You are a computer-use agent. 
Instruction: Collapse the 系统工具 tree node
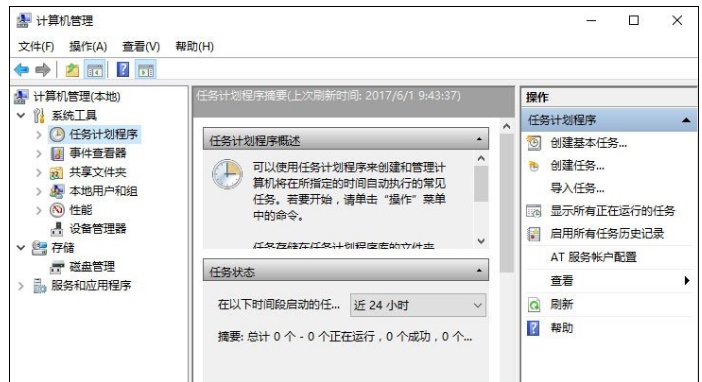tap(21, 116)
